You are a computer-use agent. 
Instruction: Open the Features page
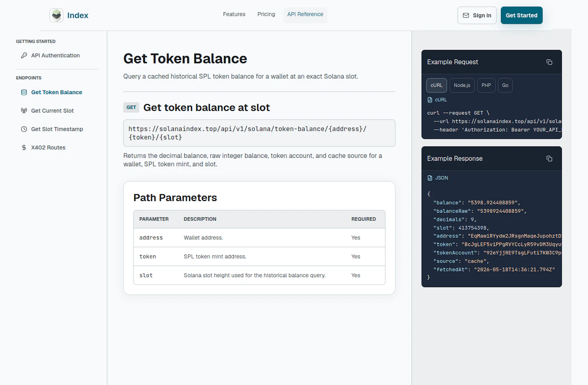click(x=234, y=14)
